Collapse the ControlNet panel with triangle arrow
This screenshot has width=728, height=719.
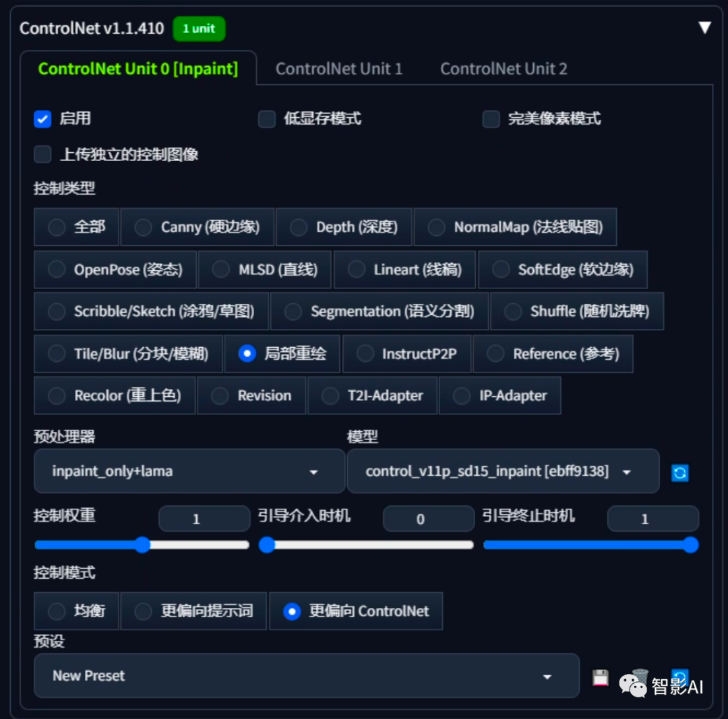tap(704, 28)
